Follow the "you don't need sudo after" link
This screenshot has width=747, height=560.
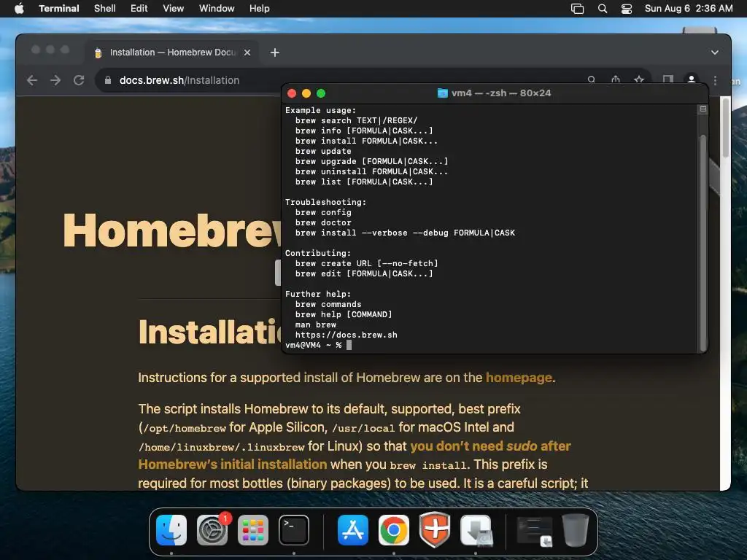490,446
